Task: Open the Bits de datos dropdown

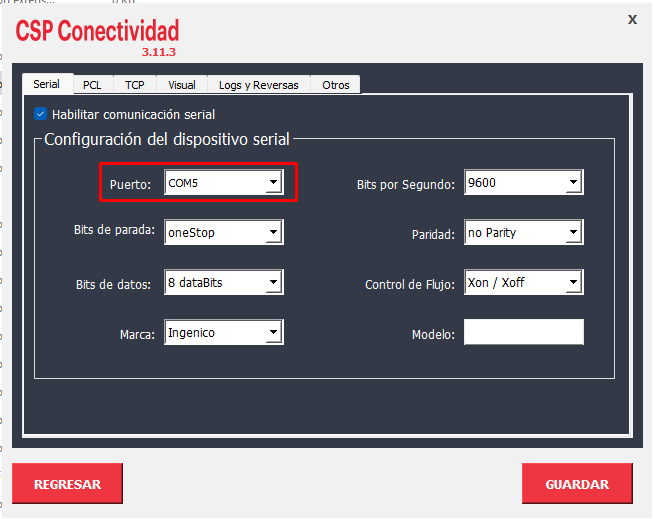Action: coord(273,283)
